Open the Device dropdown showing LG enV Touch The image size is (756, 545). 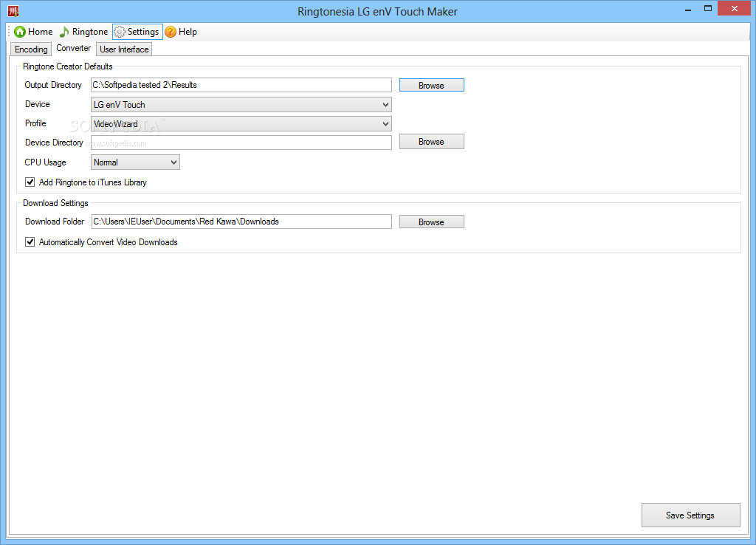tap(241, 105)
